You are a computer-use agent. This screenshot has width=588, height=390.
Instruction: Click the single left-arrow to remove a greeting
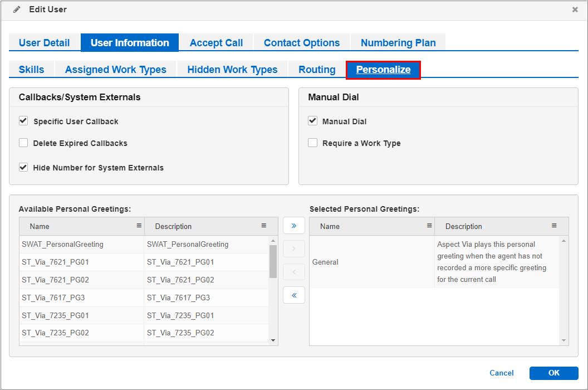pyautogui.click(x=293, y=272)
